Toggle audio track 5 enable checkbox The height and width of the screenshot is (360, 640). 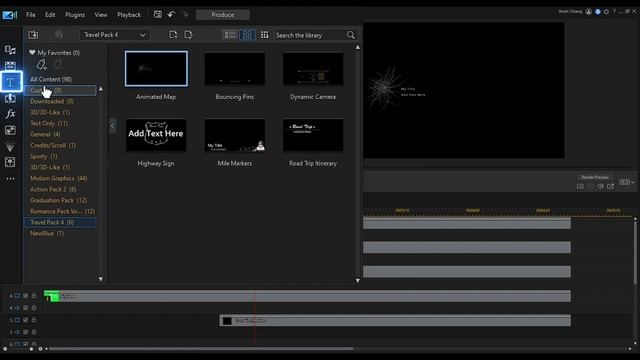click(26, 332)
